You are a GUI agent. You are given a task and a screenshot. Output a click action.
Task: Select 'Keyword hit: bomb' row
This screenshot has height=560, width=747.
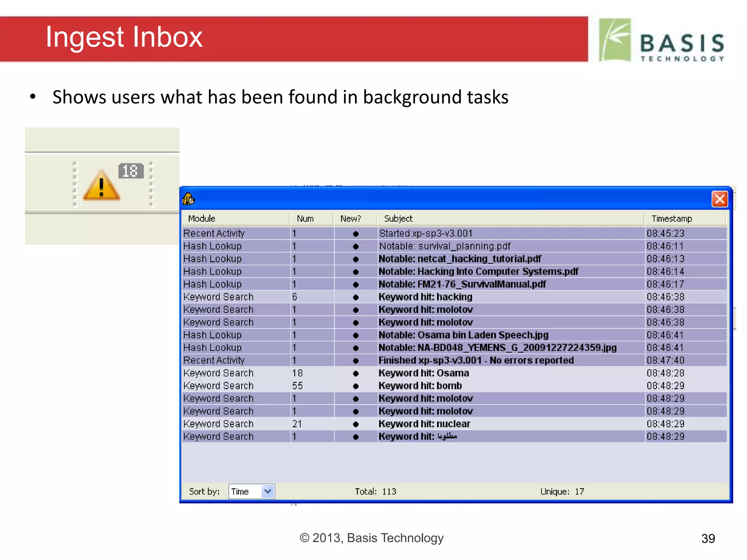point(454,386)
